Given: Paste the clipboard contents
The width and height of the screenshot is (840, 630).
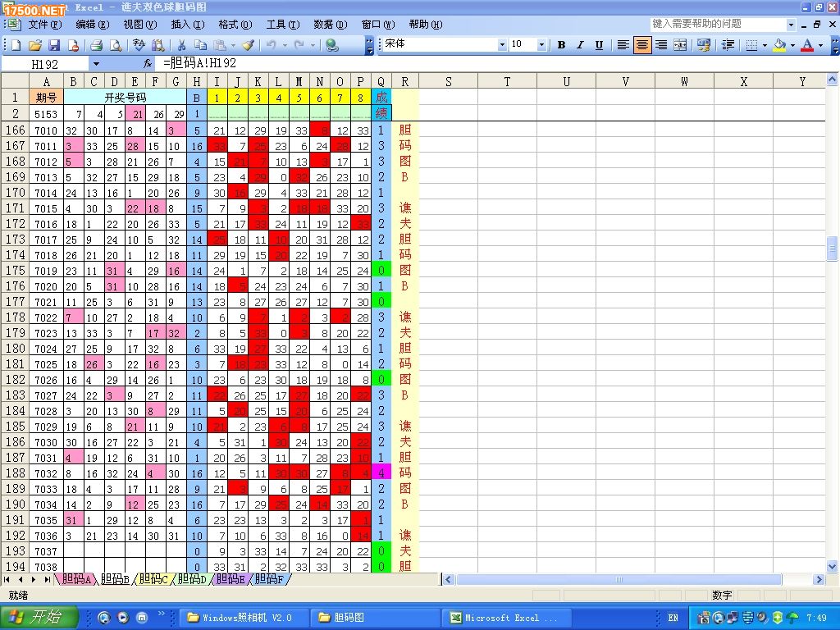Looking at the screenshot, I should pyautogui.click(x=220, y=45).
